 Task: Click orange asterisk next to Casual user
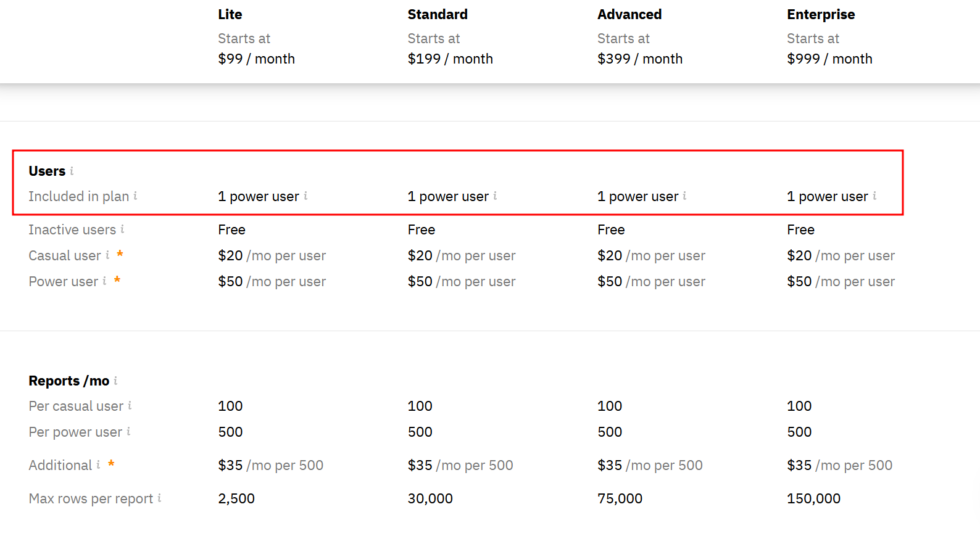click(x=120, y=254)
